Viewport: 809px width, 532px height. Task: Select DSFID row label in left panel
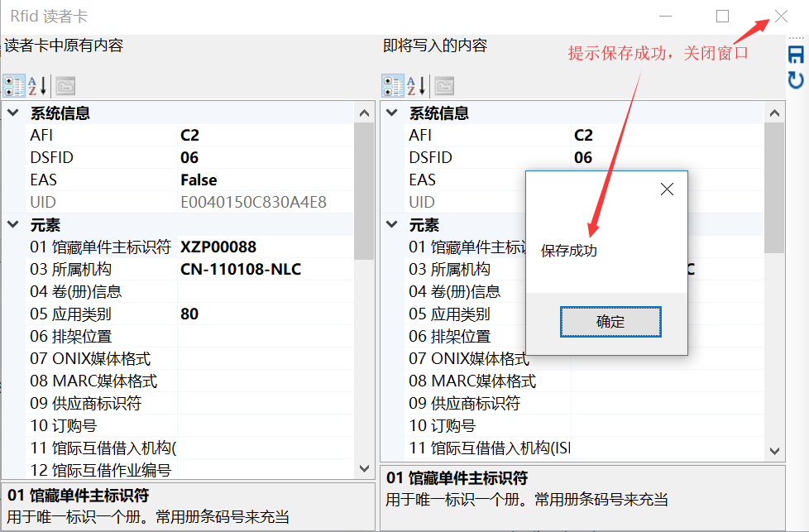coord(51,157)
